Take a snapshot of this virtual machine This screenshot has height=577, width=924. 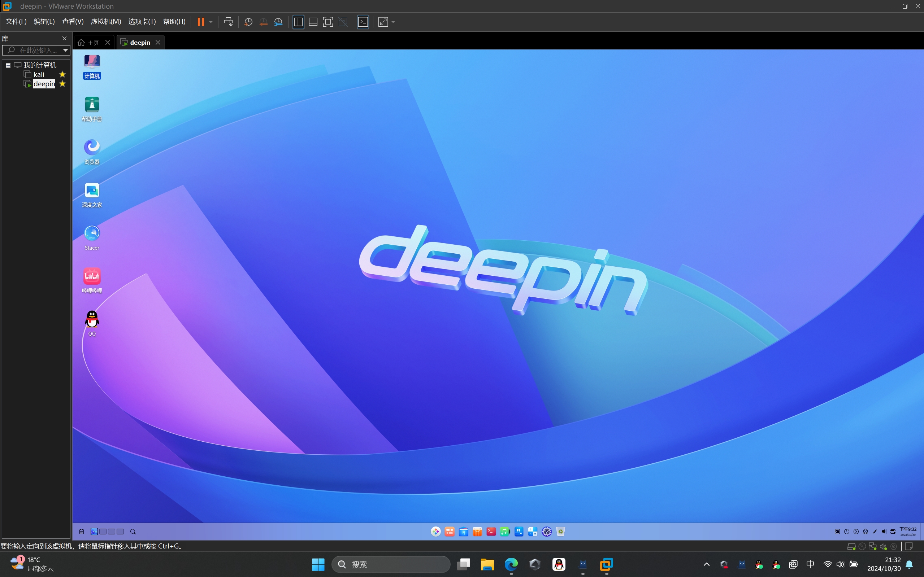tap(248, 22)
